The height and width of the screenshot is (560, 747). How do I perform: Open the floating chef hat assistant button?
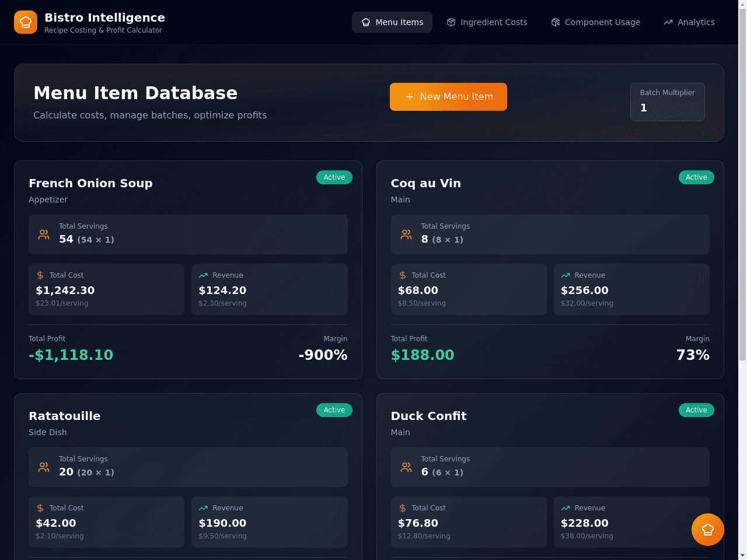pos(708,530)
